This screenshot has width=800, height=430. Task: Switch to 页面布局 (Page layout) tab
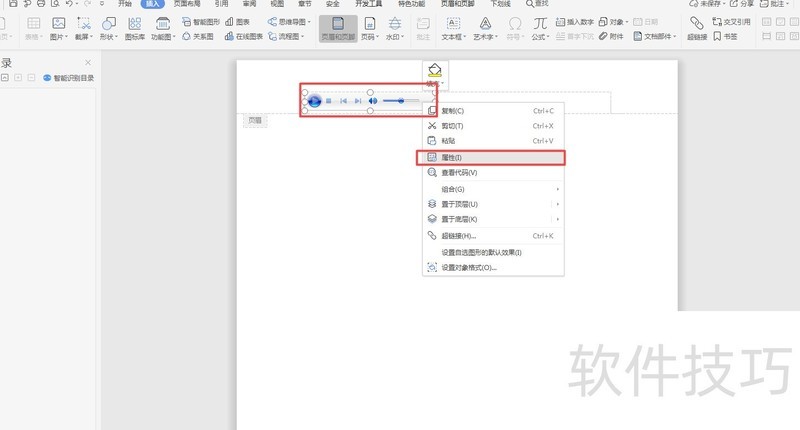[x=187, y=4]
